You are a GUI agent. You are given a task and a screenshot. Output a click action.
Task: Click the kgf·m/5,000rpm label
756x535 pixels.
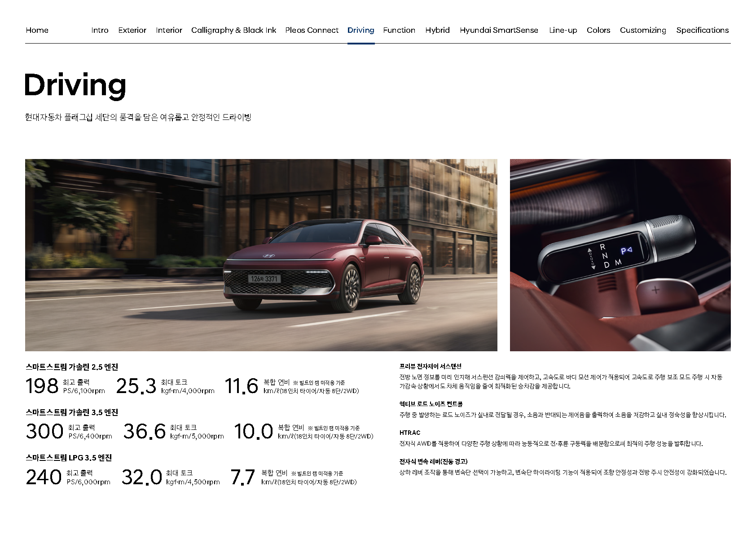tap(197, 436)
